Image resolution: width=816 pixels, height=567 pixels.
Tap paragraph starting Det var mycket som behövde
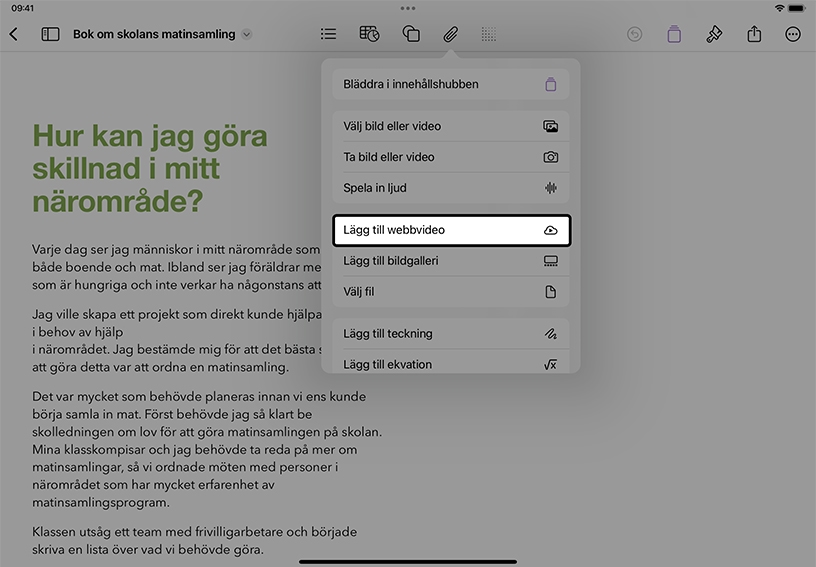click(x=207, y=449)
